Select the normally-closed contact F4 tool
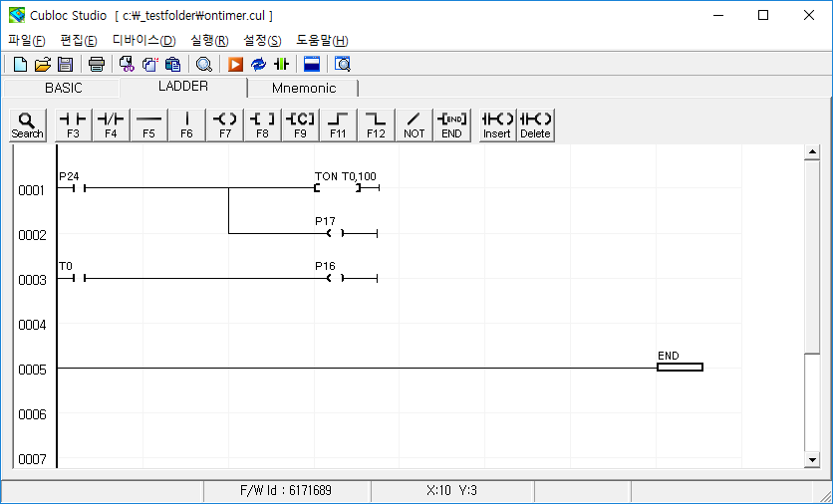Screen dimensions: 833x504 (x=111, y=125)
